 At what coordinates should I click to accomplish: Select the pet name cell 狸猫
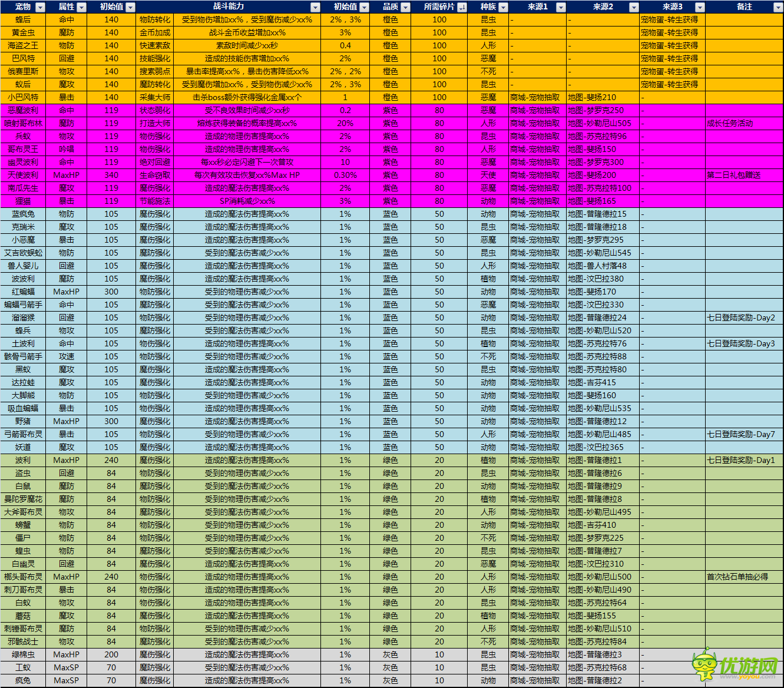tap(23, 201)
